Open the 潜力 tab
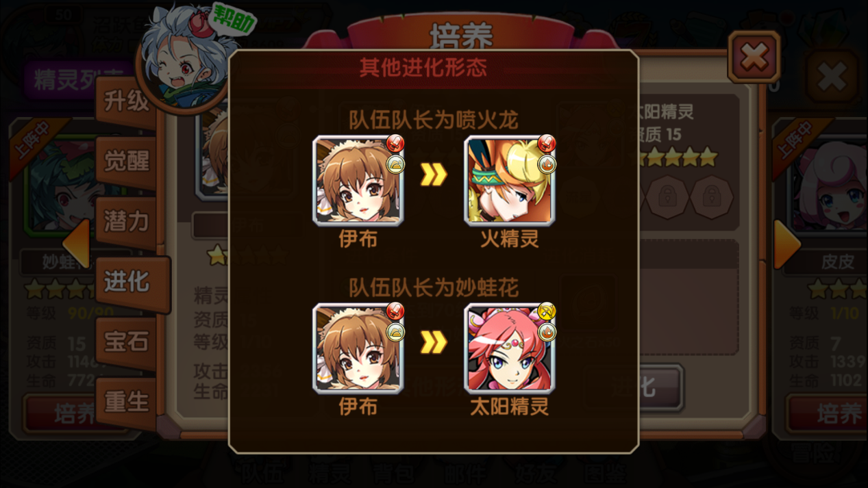Viewport: 868px width, 488px height. click(126, 222)
